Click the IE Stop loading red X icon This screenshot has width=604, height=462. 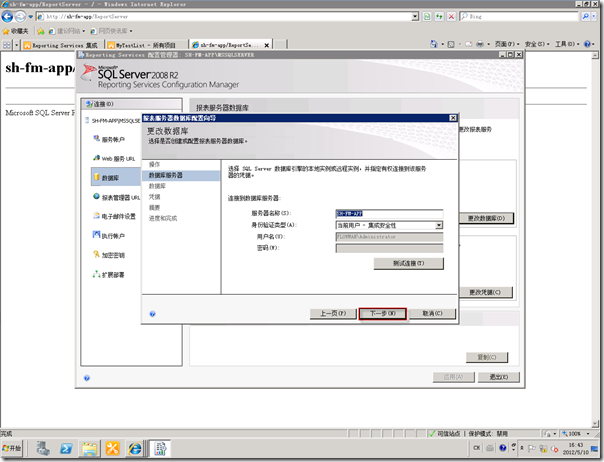pos(451,16)
